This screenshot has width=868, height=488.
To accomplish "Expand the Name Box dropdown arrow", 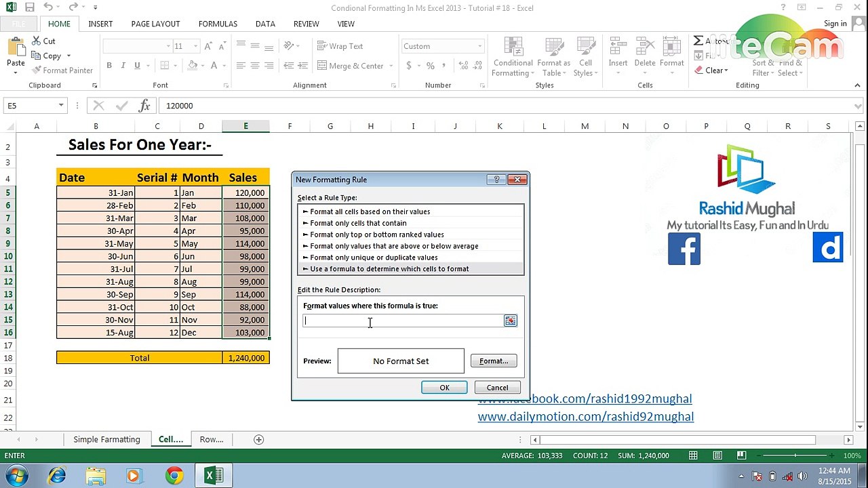I will pos(61,106).
